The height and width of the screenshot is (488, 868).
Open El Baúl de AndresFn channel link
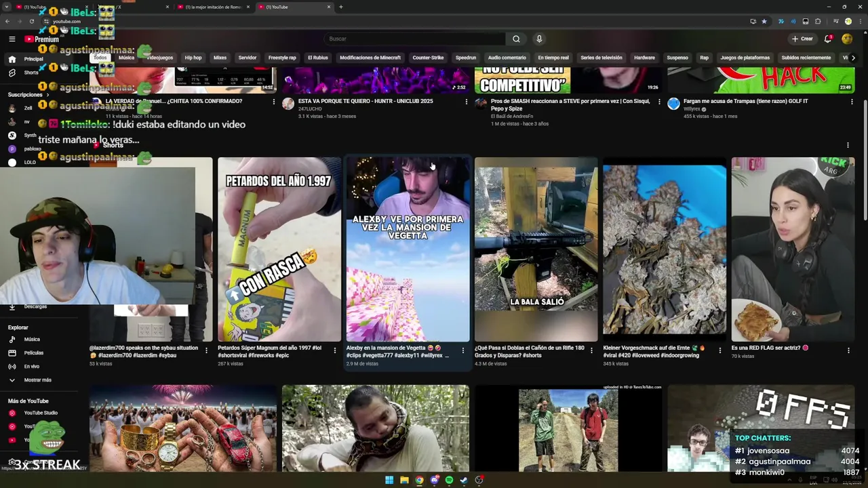point(512,116)
